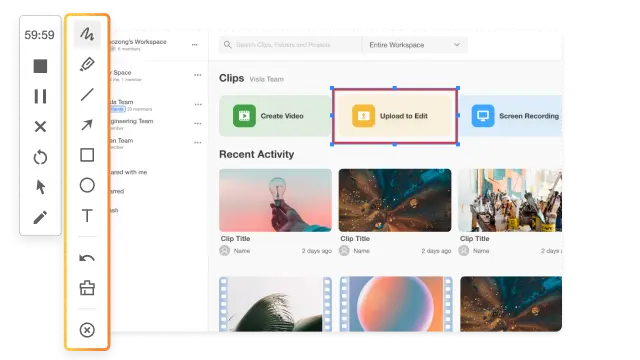Open the paint brushes clip thumbnail
The width and height of the screenshot is (640, 360).
tap(510, 200)
